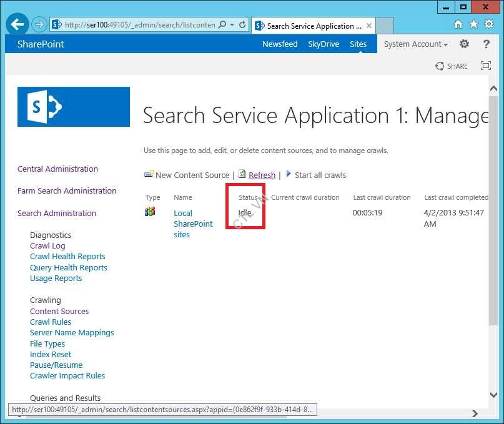Reload the page with the refresh icon
This screenshot has width=504, height=424.
(x=243, y=24)
